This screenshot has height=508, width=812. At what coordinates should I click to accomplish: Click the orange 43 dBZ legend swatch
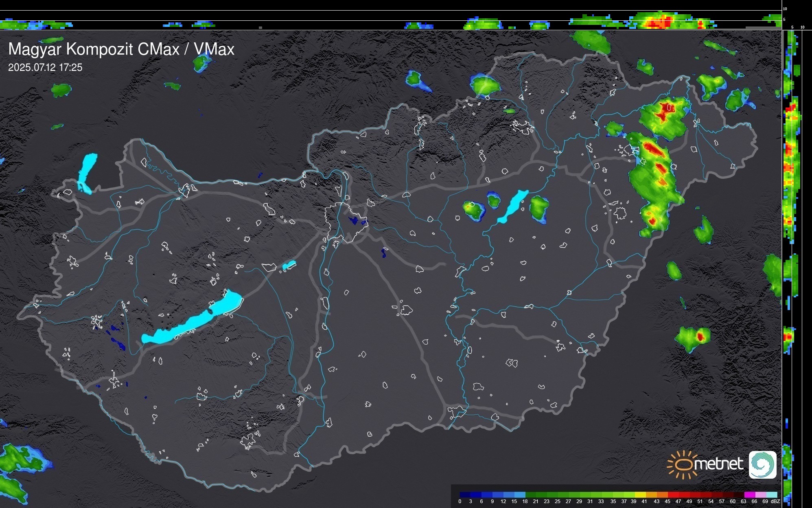click(662, 495)
